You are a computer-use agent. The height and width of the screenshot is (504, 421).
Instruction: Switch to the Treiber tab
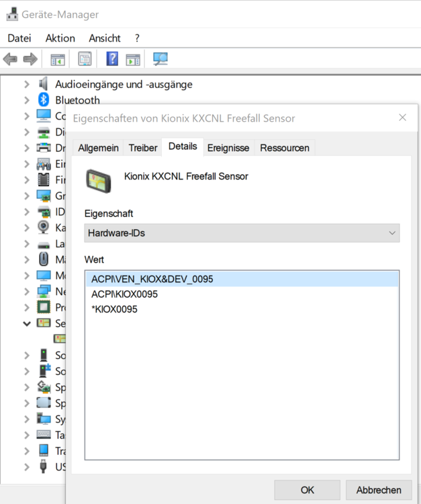point(142,148)
